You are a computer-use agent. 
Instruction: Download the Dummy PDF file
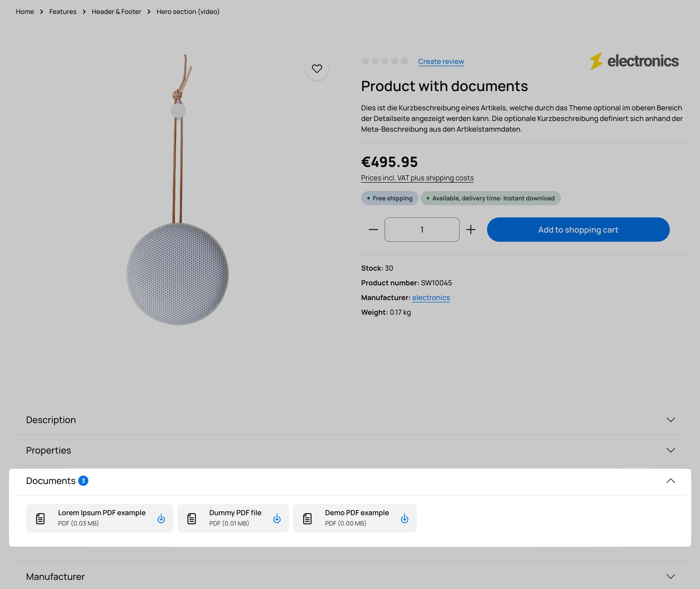coord(277,518)
